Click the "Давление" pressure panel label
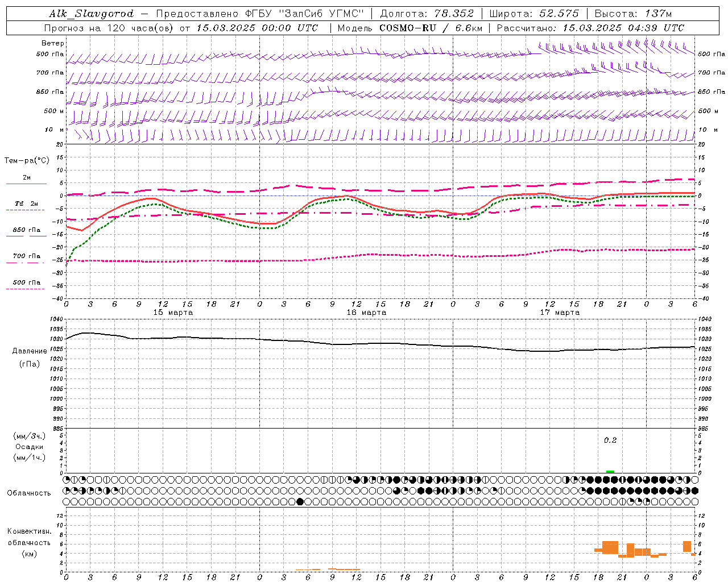Screen dimensions: 728x582 (30, 351)
